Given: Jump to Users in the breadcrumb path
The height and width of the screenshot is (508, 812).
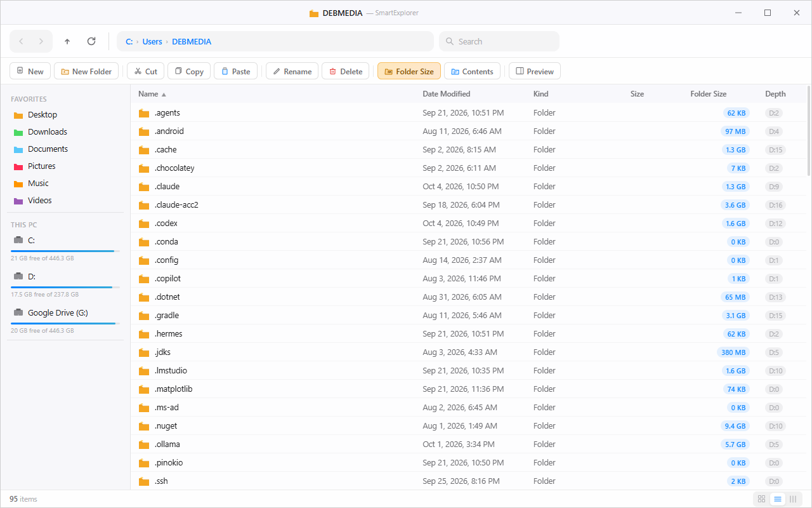Looking at the screenshot, I should [x=152, y=41].
